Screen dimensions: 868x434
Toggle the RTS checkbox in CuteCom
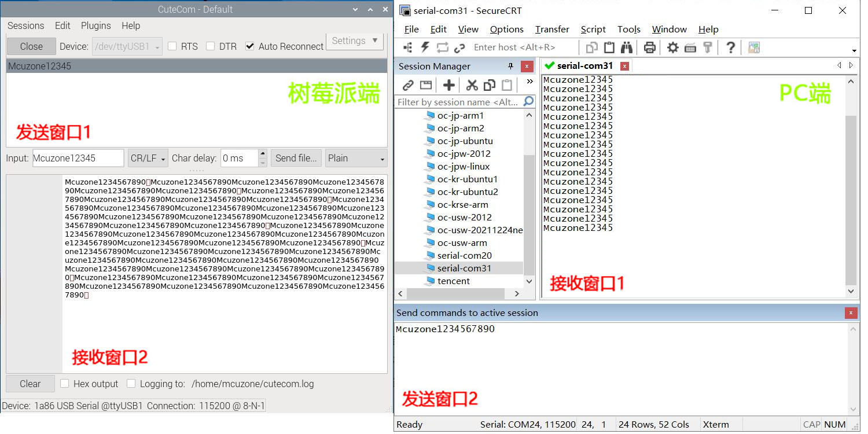tap(172, 46)
